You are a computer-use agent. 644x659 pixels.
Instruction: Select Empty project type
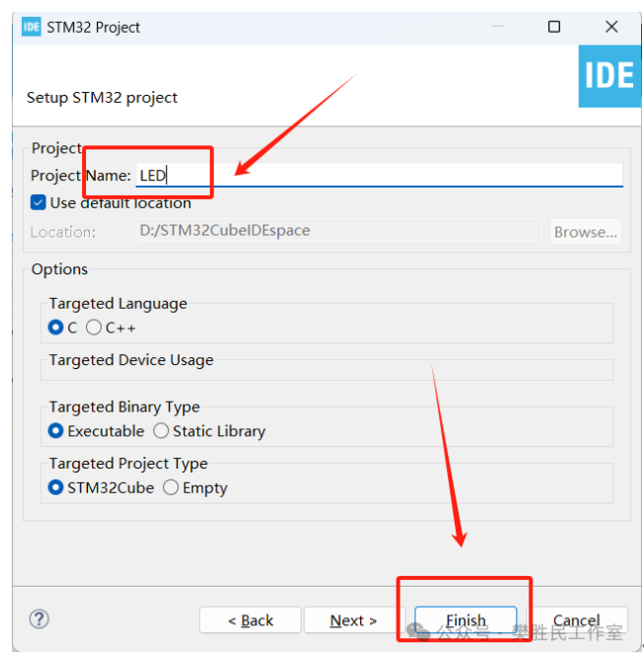tap(171, 488)
